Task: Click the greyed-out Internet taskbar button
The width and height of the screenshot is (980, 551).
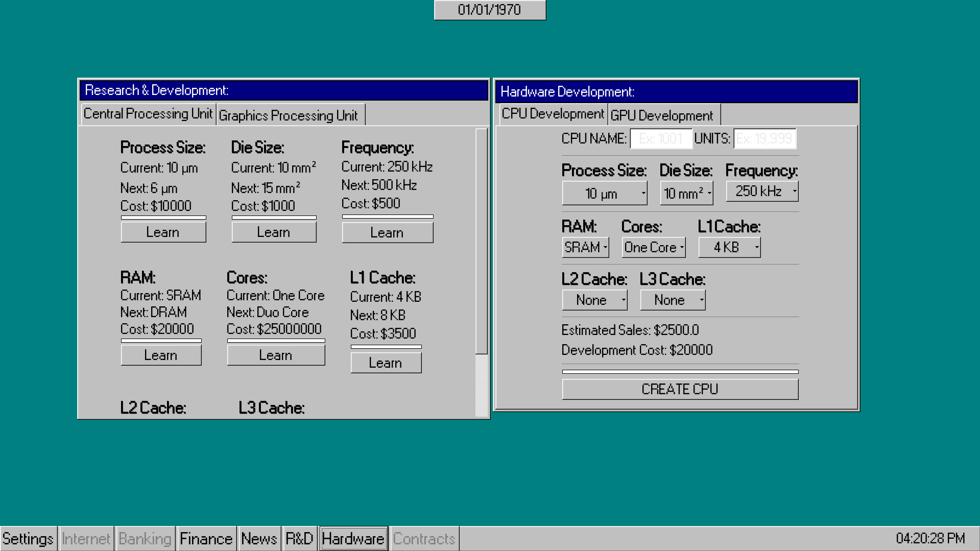Action: click(x=86, y=539)
